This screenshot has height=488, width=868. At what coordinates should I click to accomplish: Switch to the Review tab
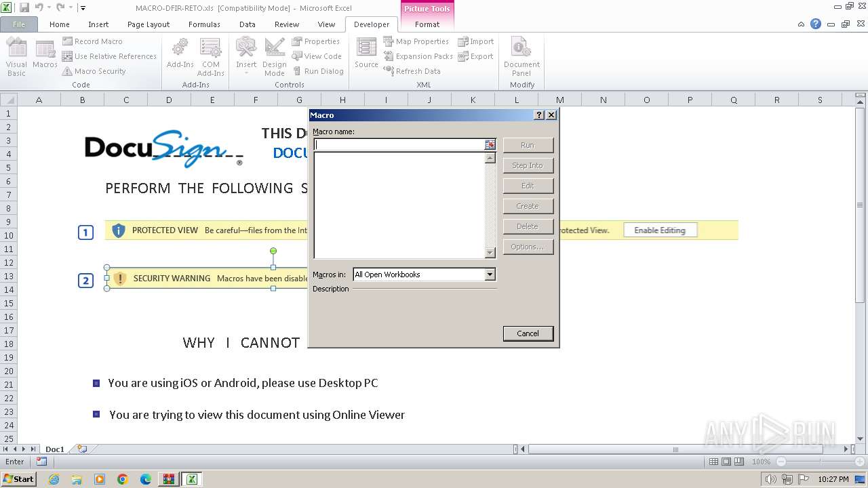click(287, 24)
